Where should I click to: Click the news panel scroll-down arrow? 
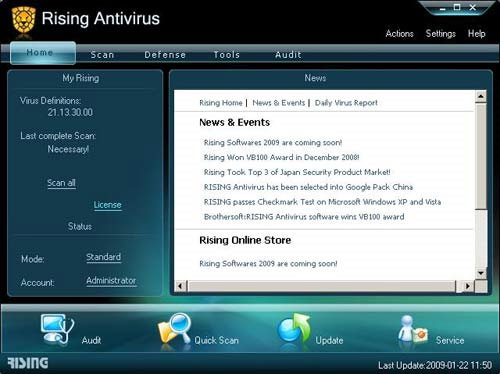(x=481, y=273)
